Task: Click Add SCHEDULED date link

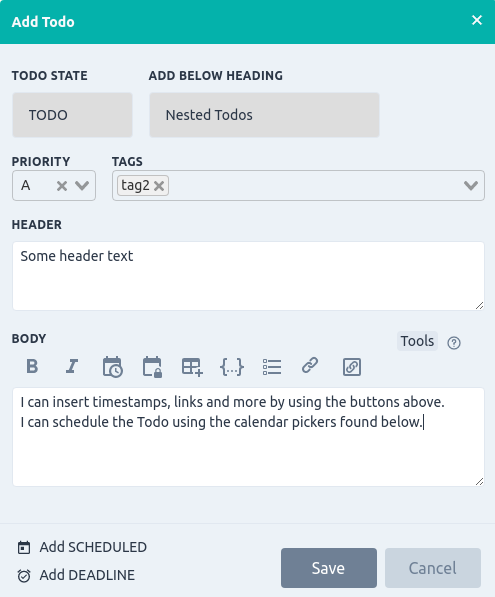Action: [82, 547]
